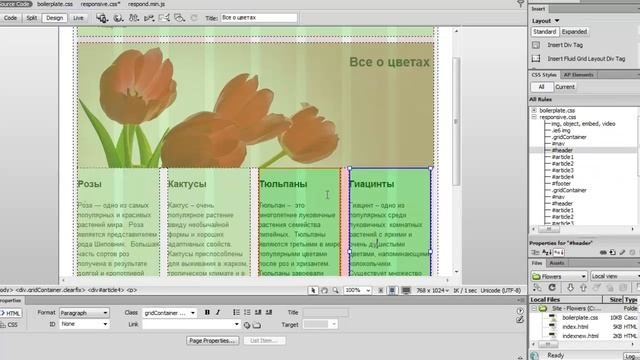Click the New CSS Rule icon

pos(612,253)
